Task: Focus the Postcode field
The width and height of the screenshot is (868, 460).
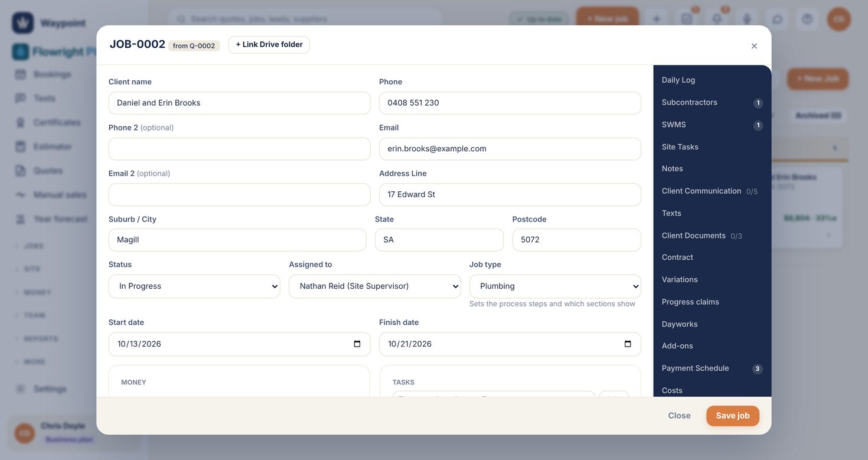Action: 577,240
